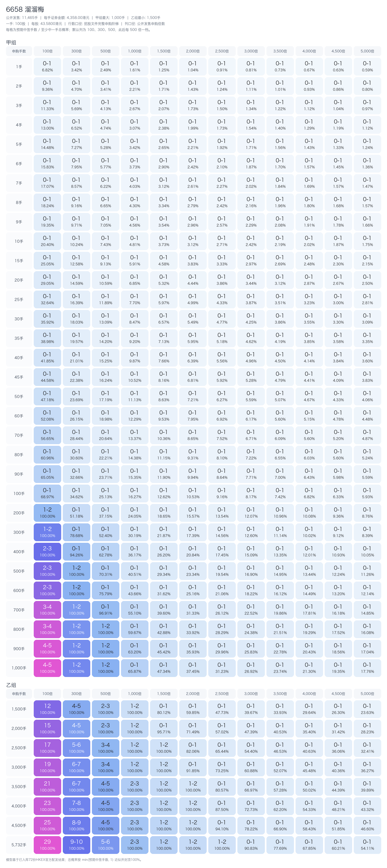Screen dimensions: 387x868
Task: Click the 乙组 section heading
Action: coord(11,685)
